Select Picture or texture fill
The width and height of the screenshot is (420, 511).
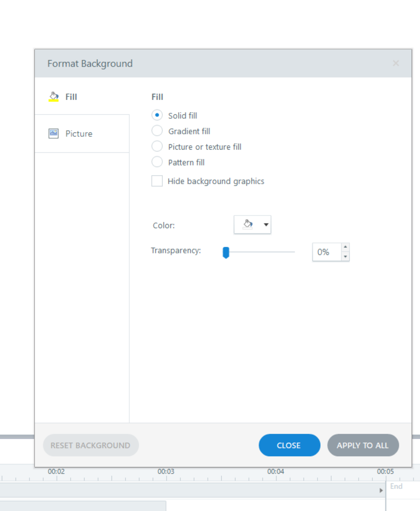[157, 146]
